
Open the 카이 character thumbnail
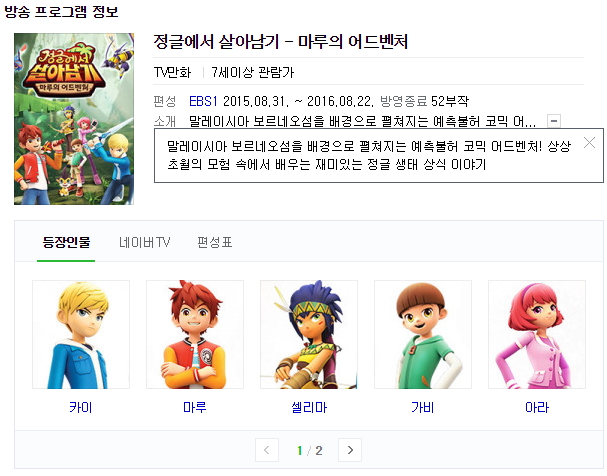(81, 335)
